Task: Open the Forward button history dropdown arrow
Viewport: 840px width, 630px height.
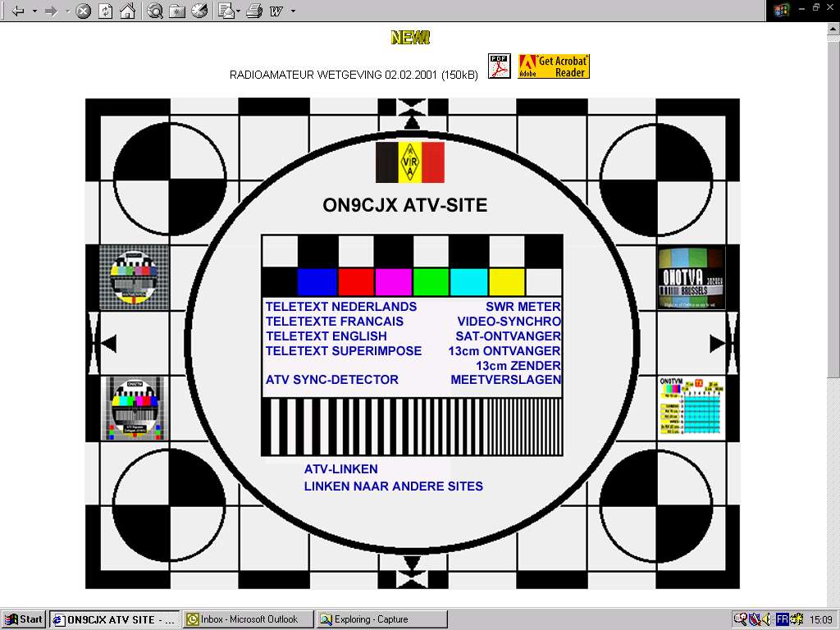Action: (x=68, y=11)
